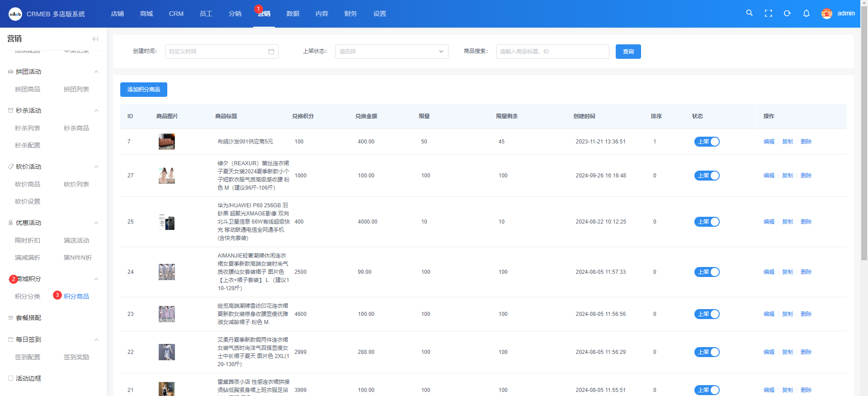Open the CRM top menu
This screenshot has height=396, width=868.
tap(176, 14)
